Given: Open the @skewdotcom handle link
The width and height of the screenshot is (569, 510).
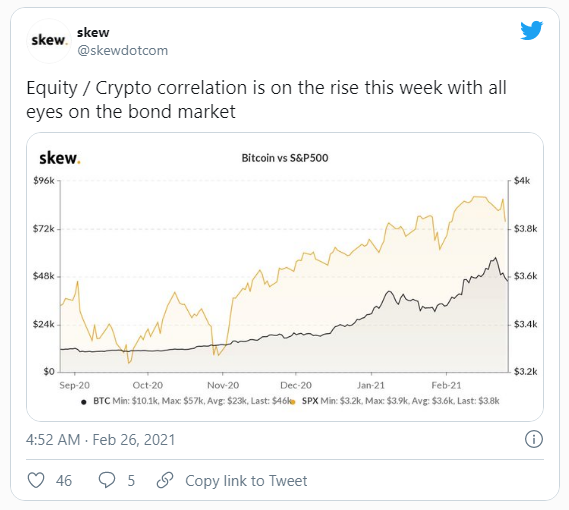Looking at the screenshot, I should coord(123,50).
